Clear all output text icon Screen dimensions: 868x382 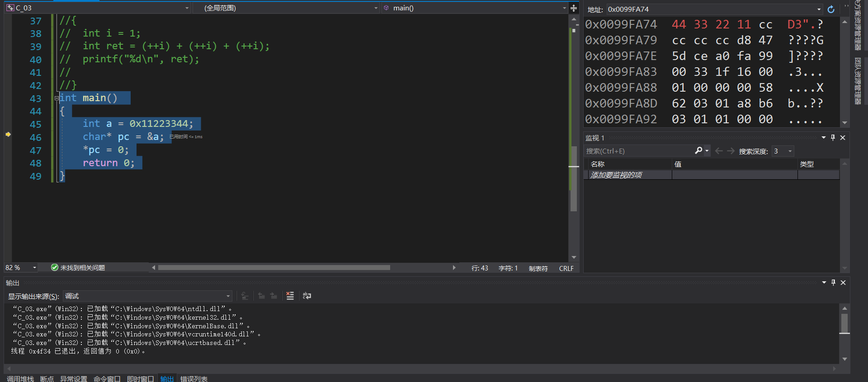coord(290,296)
